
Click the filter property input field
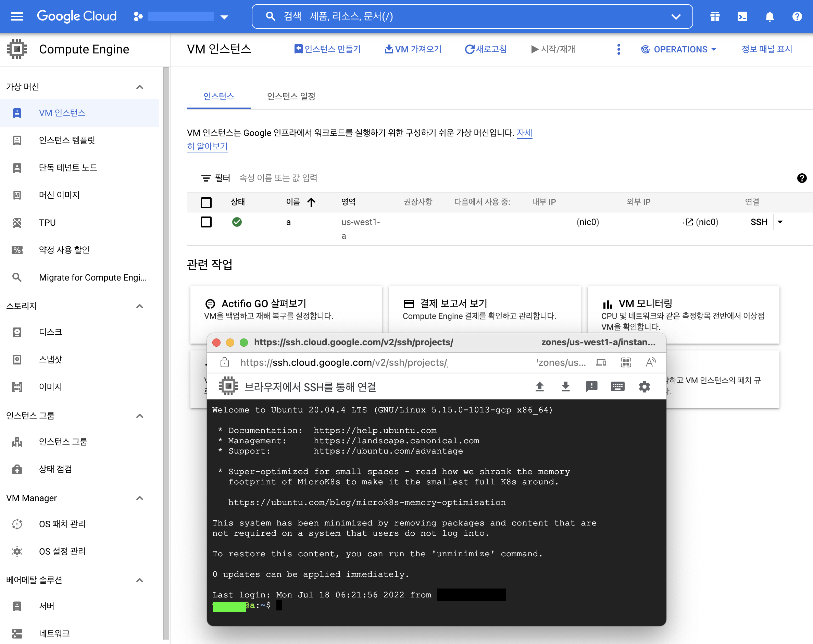[x=278, y=178]
